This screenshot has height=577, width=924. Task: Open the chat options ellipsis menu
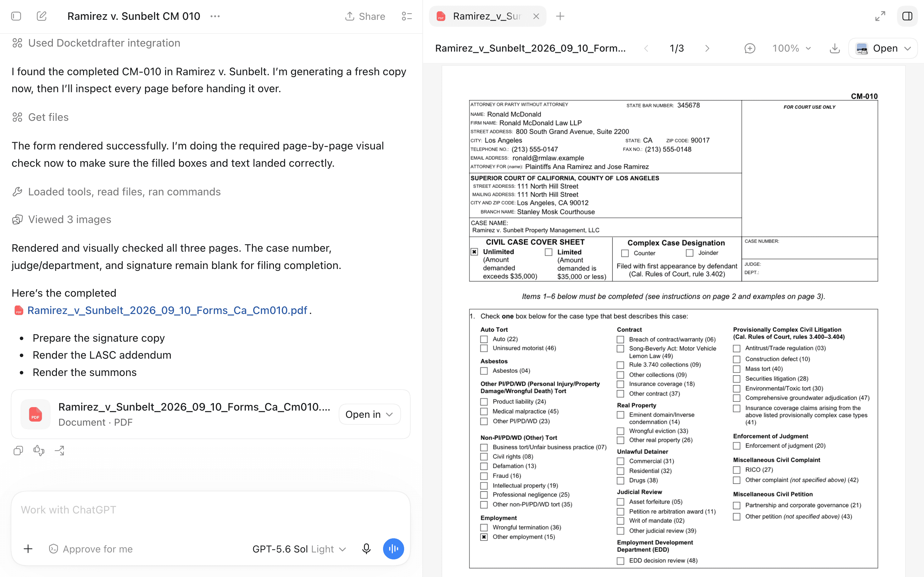tap(215, 16)
